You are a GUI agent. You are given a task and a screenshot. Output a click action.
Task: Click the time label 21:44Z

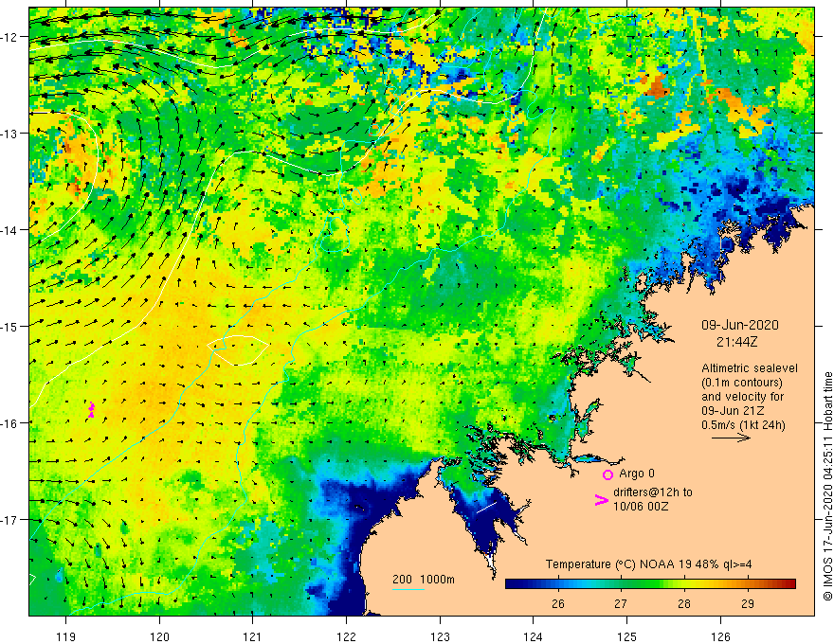736,342
